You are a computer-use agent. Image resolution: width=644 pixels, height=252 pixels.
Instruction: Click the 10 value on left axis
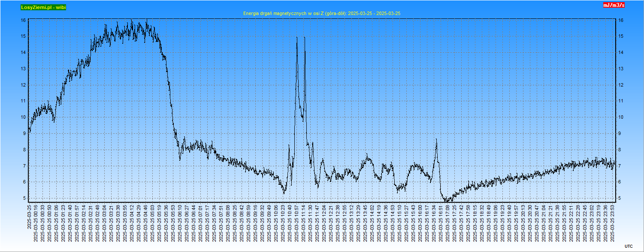[x=24, y=117]
